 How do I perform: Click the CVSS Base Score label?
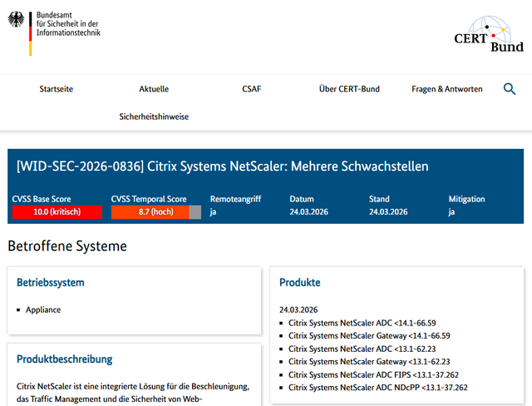(x=42, y=199)
